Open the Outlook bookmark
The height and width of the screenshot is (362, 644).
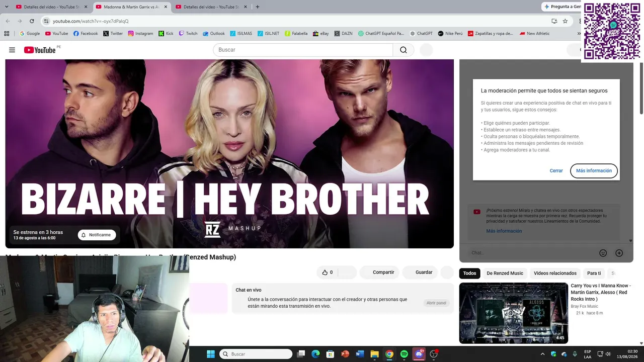pyautogui.click(x=214, y=34)
